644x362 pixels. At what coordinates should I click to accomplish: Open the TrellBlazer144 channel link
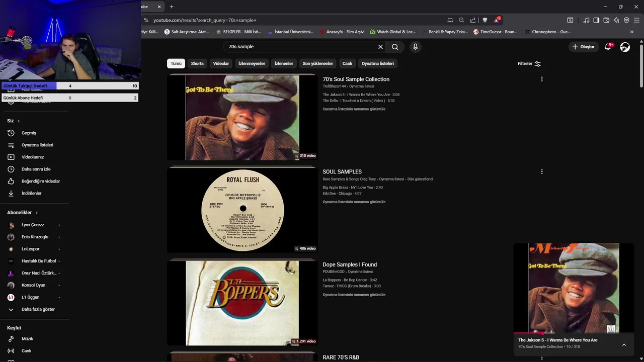click(x=334, y=86)
